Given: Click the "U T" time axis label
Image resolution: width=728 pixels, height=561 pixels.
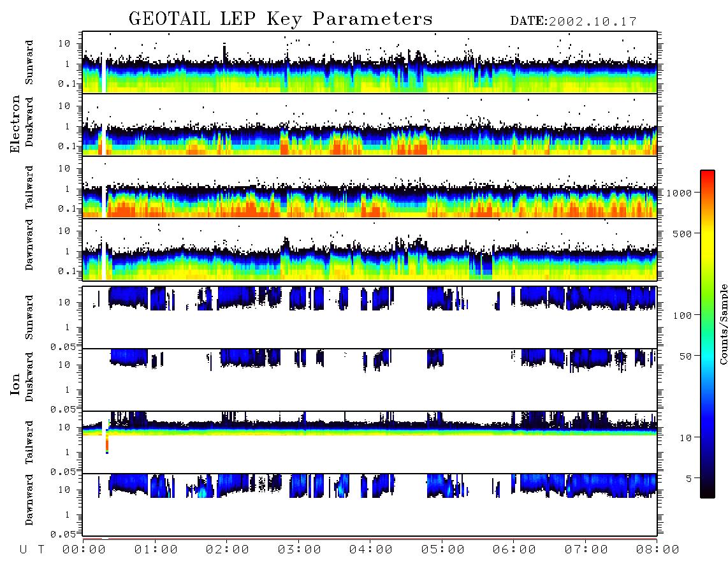Looking at the screenshot, I should (x=32, y=550).
